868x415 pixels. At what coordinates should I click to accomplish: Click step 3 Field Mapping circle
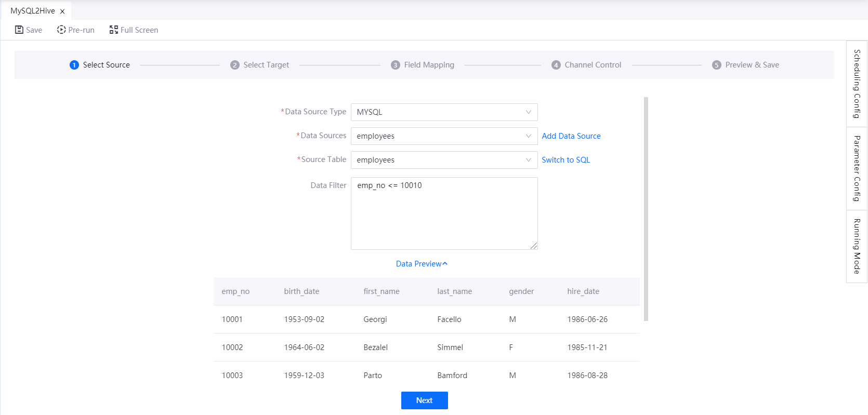click(x=396, y=65)
